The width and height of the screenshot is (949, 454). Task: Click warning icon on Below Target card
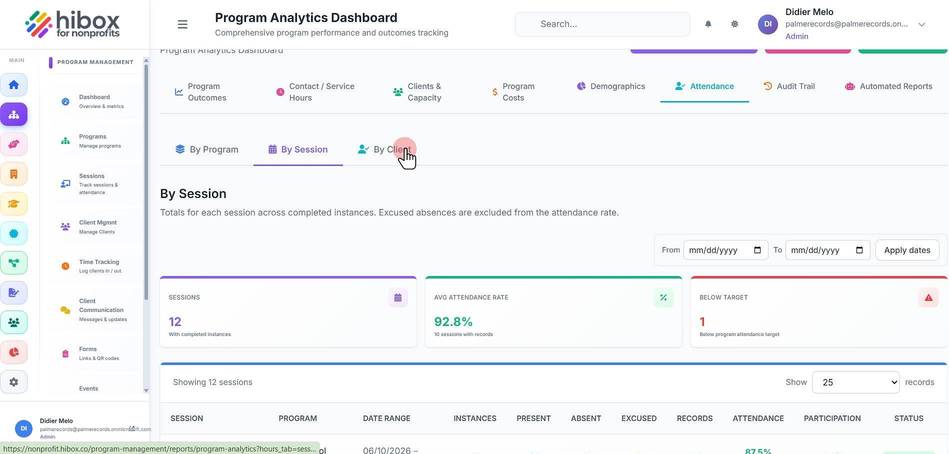[x=928, y=297]
